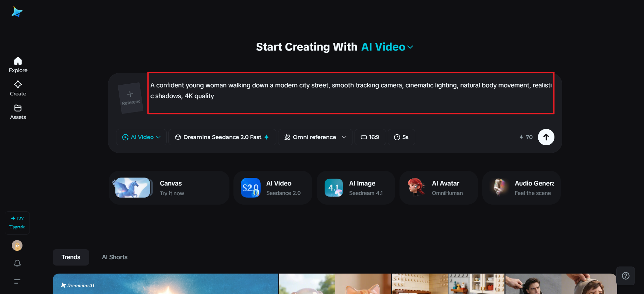Switch to the Trends tab

coord(71,257)
